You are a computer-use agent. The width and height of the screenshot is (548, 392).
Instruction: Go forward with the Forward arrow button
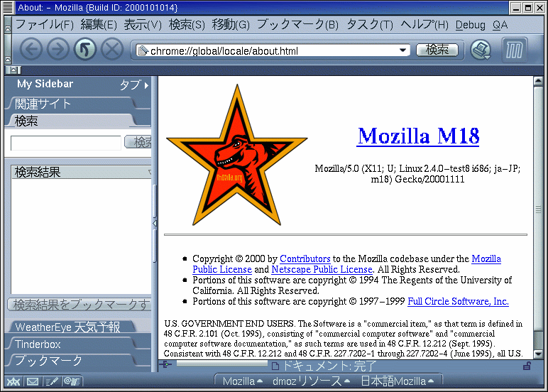(58, 50)
